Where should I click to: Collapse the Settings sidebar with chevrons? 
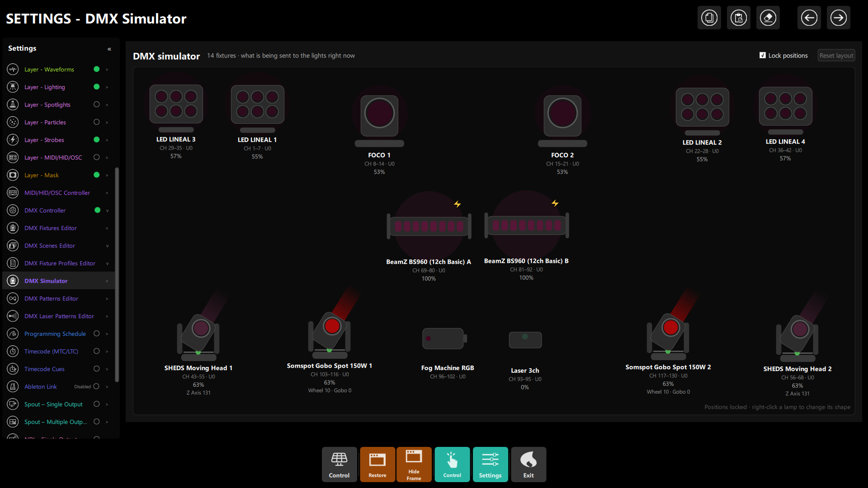coord(109,49)
